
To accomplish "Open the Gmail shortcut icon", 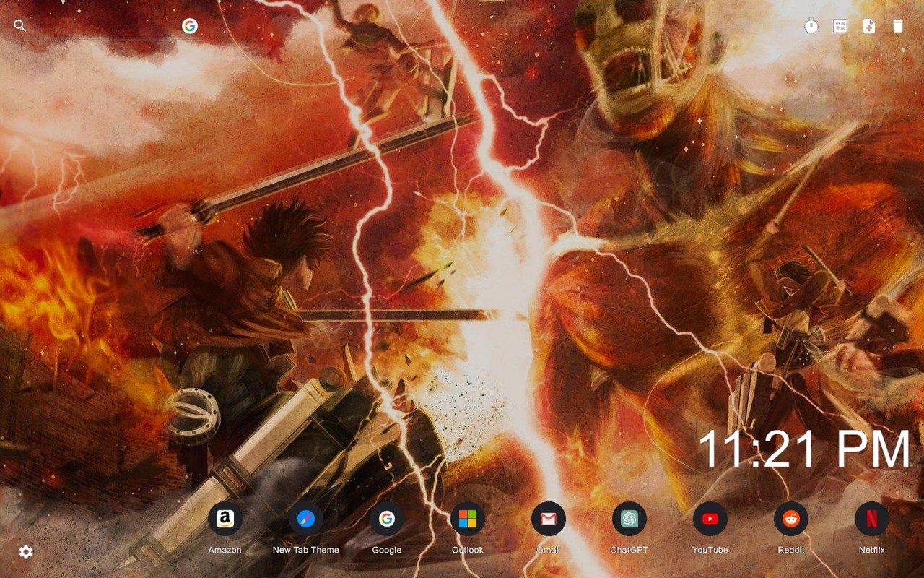I will (x=549, y=519).
